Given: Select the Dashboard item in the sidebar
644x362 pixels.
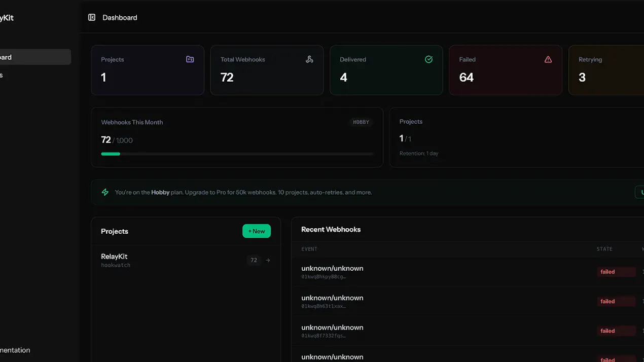Looking at the screenshot, I should pos(34,57).
